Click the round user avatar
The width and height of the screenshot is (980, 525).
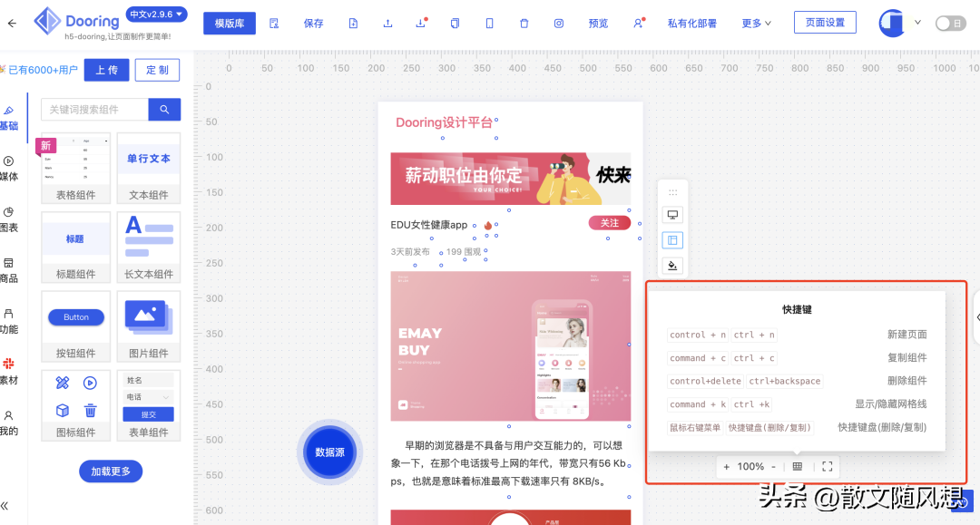pyautogui.click(x=891, y=23)
